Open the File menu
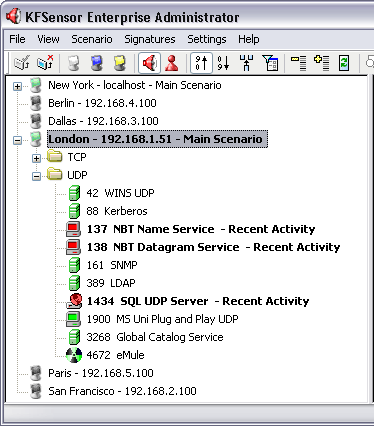This screenshot has height=426, width=374. (17, 39)
